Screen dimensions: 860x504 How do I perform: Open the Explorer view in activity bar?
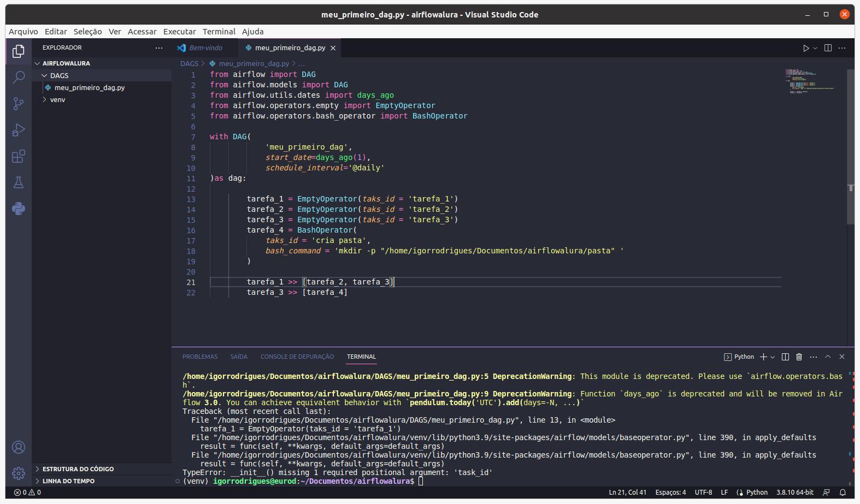coord(19,51)
